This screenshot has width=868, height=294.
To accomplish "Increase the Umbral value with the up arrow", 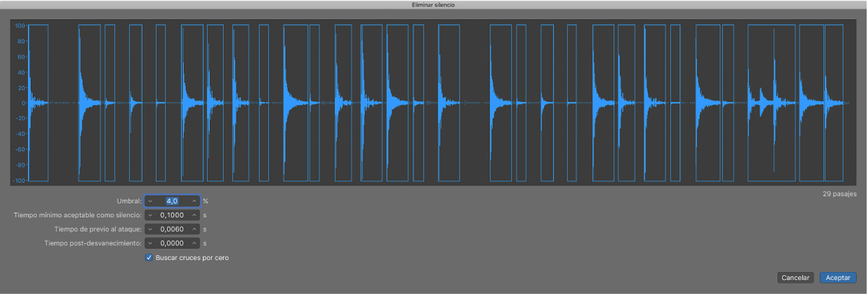I will click(x=195, y=201).
